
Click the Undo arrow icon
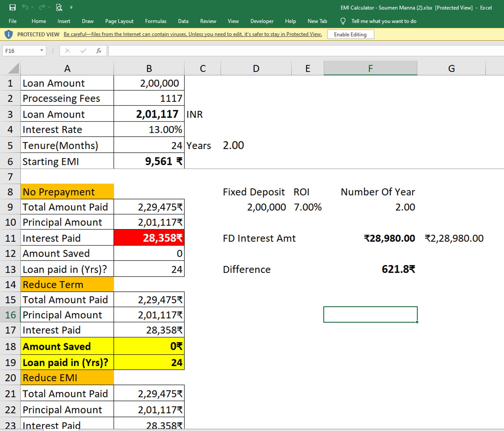(x=25, y=7)
